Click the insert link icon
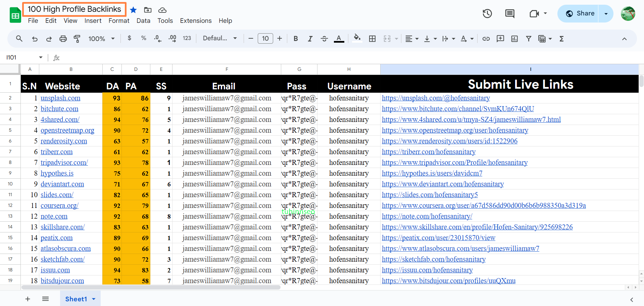 coord(486,39)
